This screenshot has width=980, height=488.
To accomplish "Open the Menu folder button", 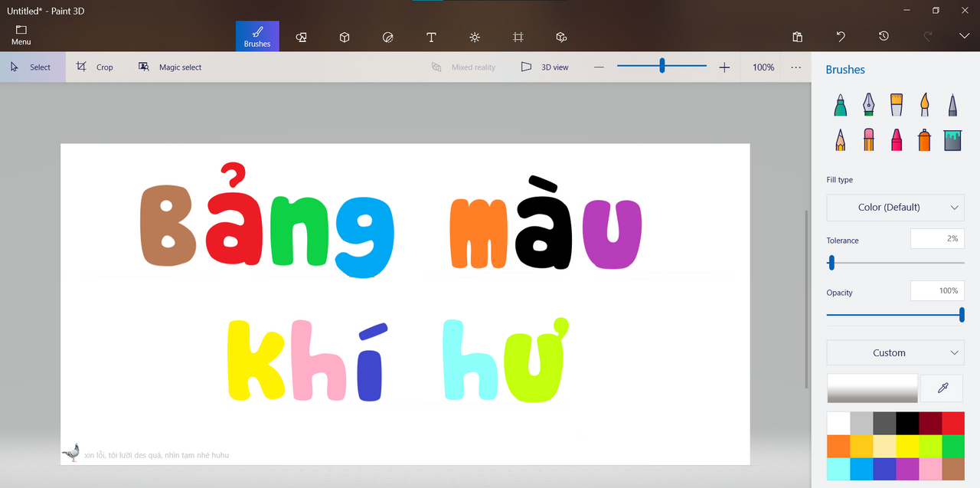I will point(21,35).
